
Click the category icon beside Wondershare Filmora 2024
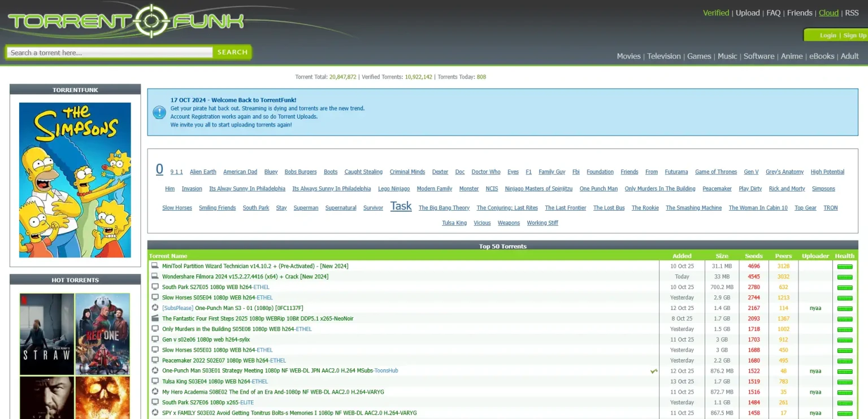coord(155,277)
